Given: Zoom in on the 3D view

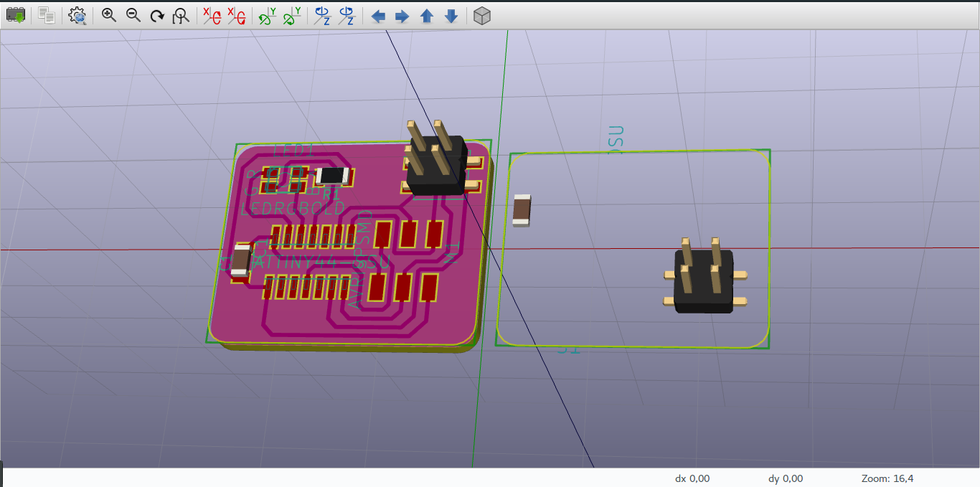Looking at the screenshot, I should point(109,15).
